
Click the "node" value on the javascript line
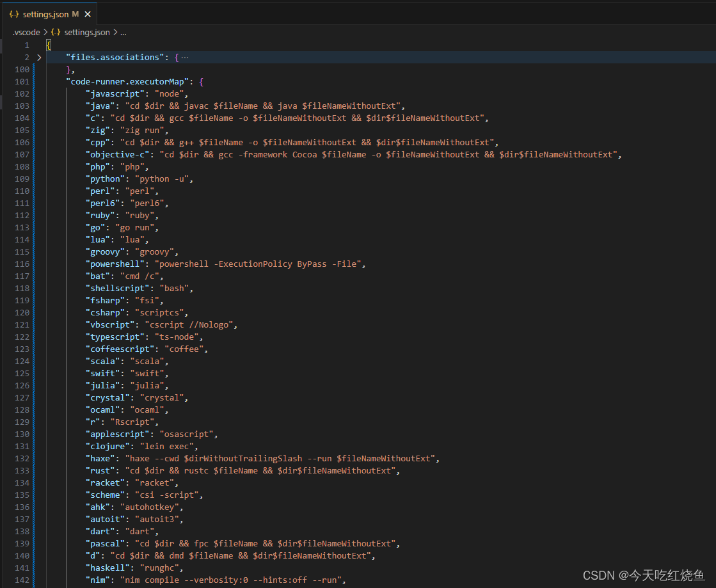click(x=168, y=93)
